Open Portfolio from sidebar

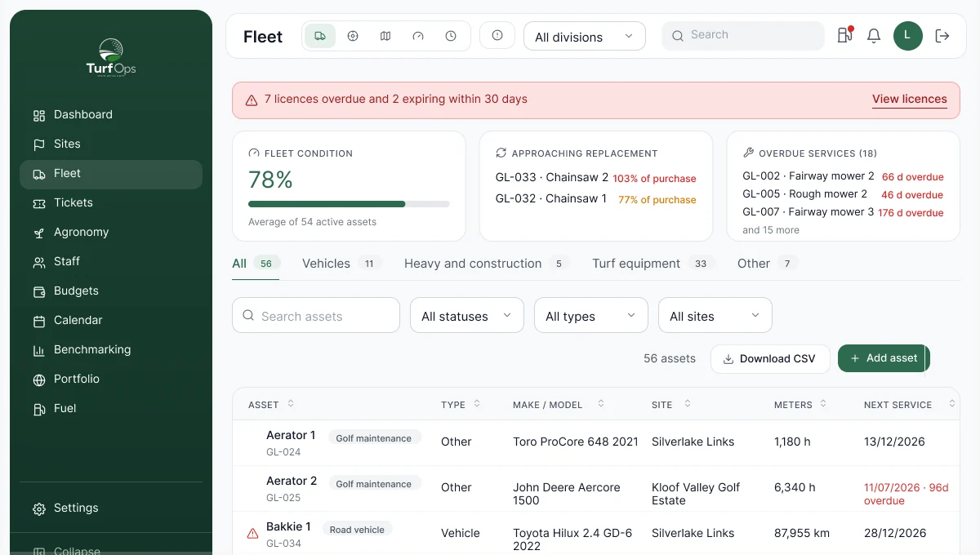111,379
